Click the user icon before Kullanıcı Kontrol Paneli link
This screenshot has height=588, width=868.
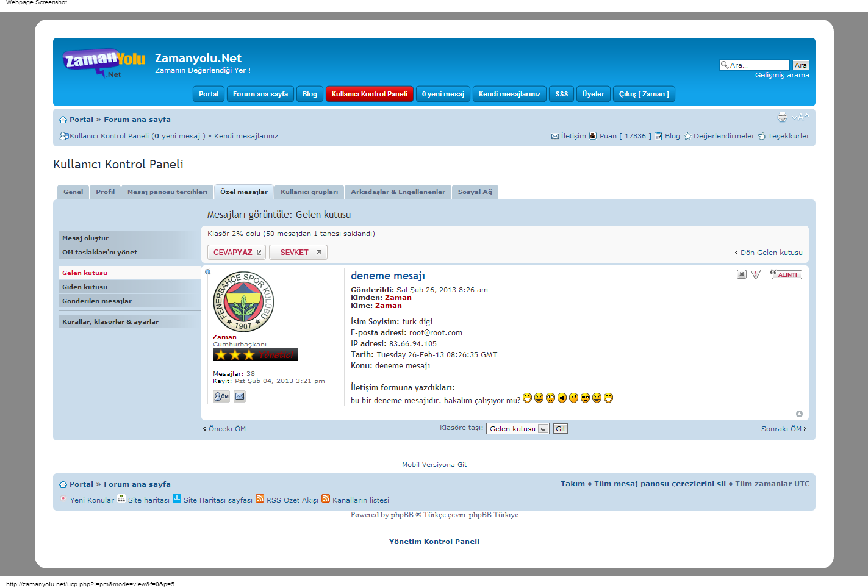coord(63,136)
